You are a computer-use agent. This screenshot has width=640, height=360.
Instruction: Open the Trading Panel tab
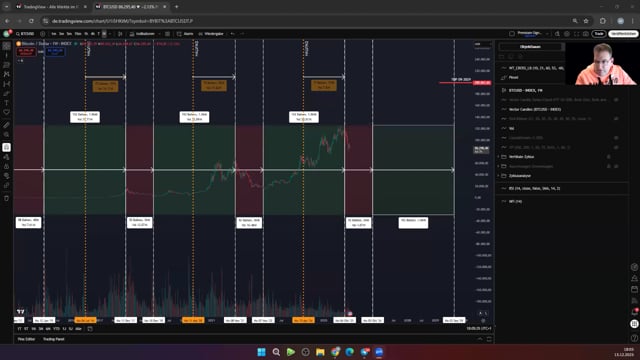(x=53, y=339)
